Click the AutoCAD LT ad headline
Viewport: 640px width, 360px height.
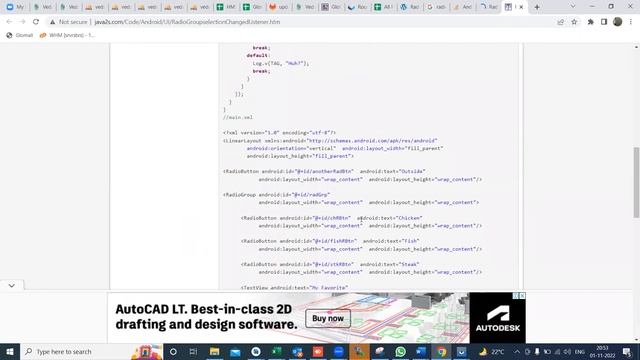click(x=207, y=317)
